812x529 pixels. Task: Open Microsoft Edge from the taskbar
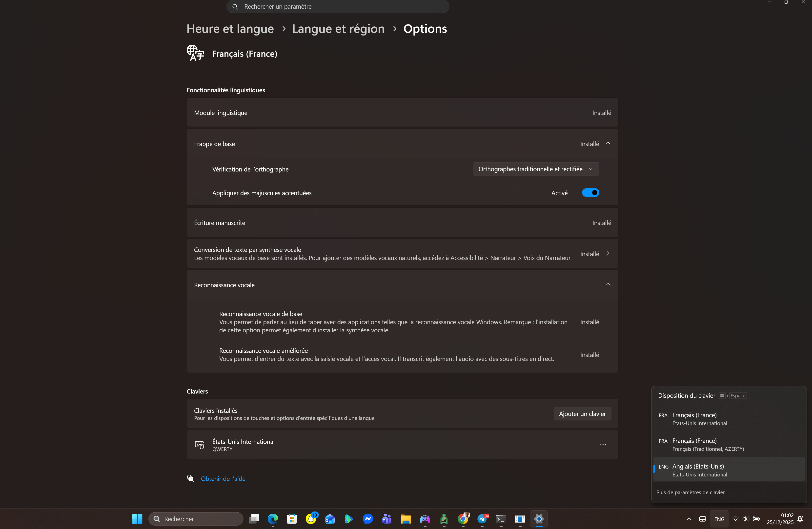tap(273, 519)
